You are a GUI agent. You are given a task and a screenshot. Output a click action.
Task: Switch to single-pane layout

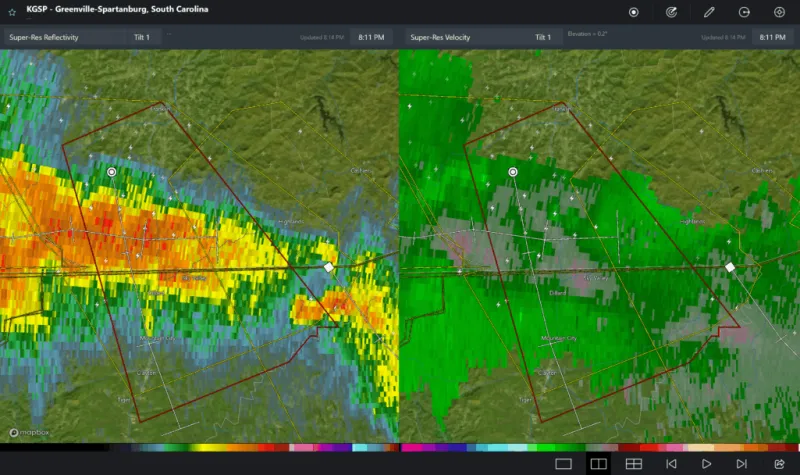point(563,464)
